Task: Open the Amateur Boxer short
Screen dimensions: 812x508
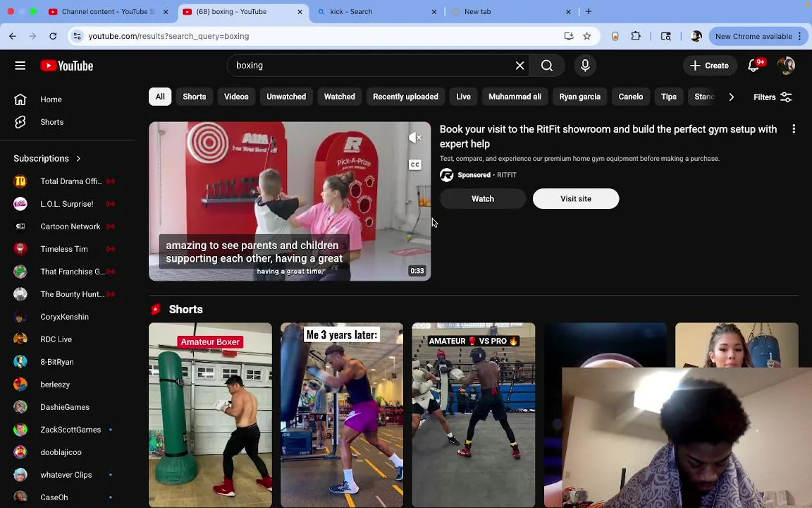Action: [x=210, y=415]
